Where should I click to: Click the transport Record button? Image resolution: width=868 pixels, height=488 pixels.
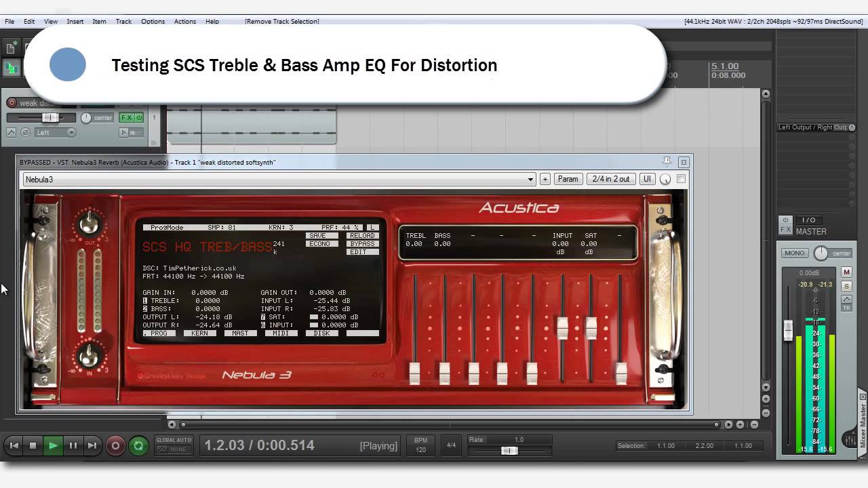click(115, 445)
